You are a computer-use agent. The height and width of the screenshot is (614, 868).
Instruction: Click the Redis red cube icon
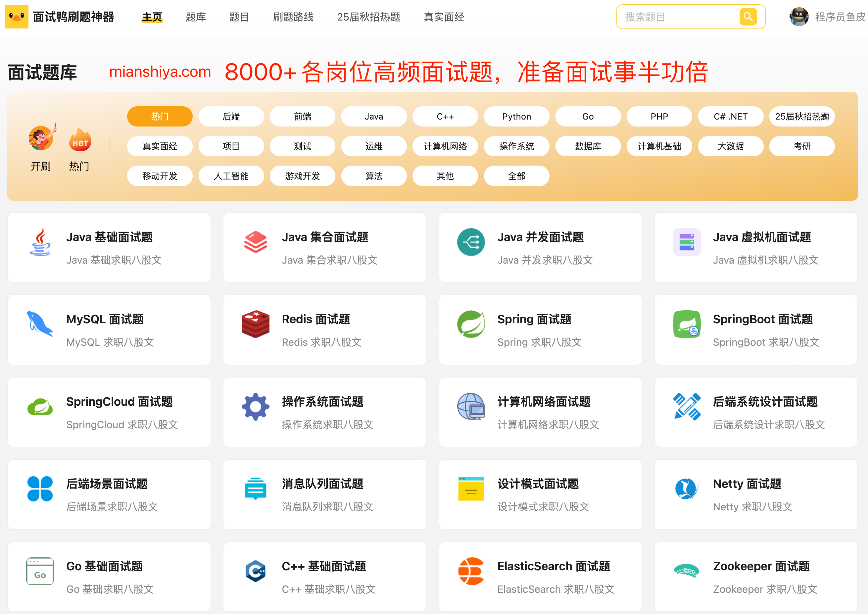point(256,324)
